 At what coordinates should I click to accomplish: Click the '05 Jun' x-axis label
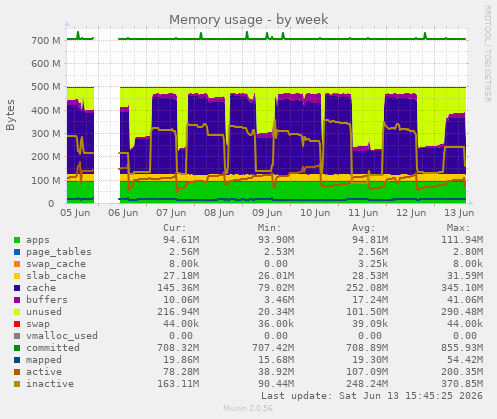point(75,213)
